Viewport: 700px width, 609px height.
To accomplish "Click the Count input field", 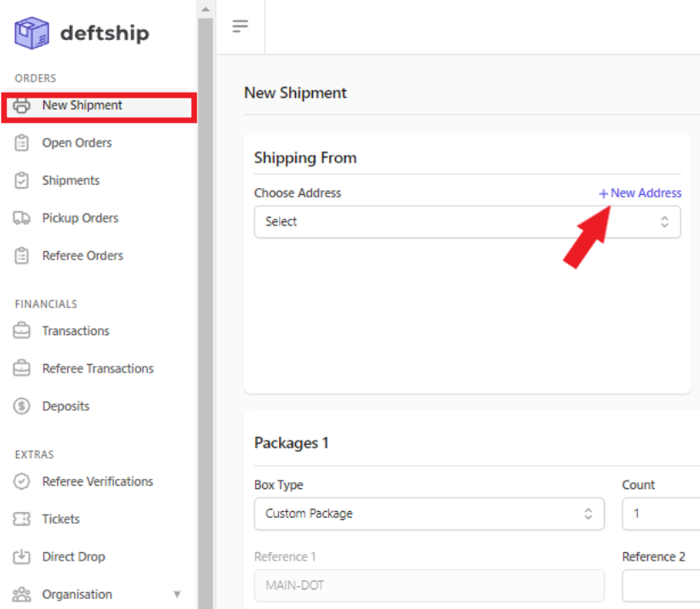I will tap(661, 514).
